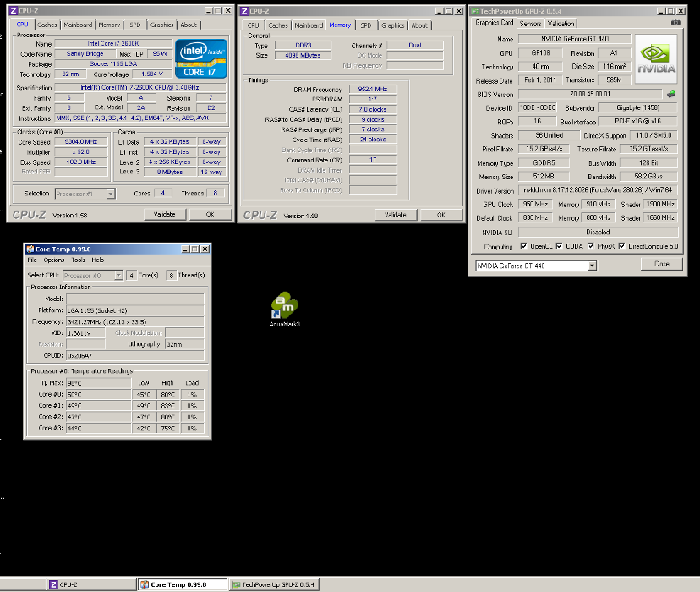Open the Tools menu in Core Temp

coord(78,260)
